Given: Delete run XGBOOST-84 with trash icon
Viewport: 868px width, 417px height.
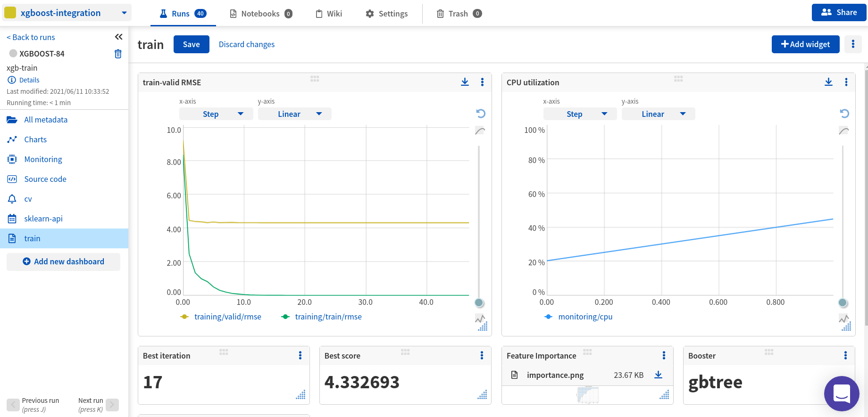Looking at the screenshot, I should 118,54.
